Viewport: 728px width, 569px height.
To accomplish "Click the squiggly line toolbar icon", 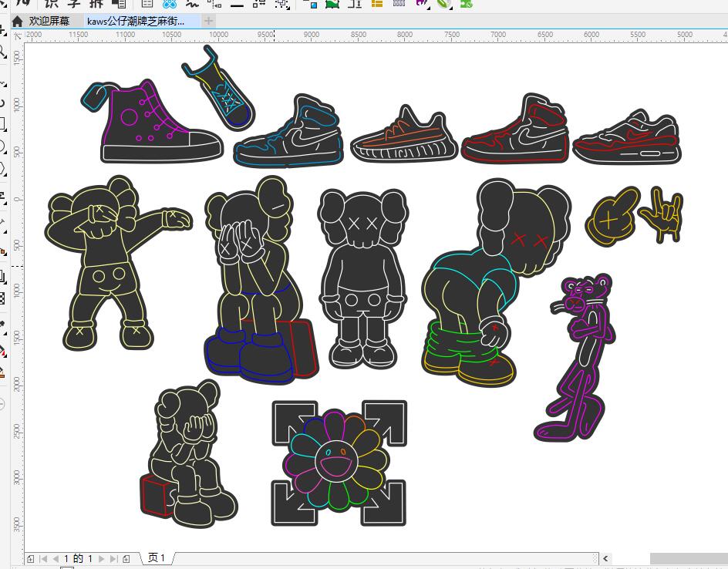I will coord(192,4).
